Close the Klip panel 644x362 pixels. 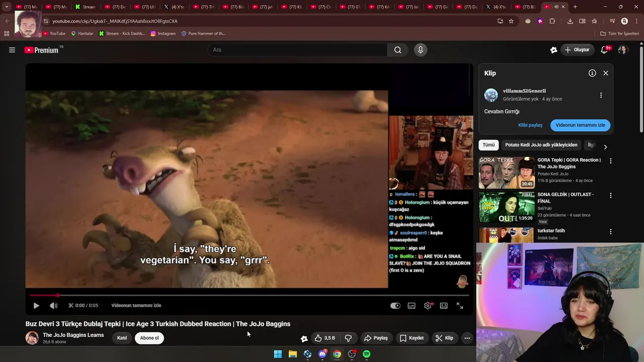click(606, 73)
